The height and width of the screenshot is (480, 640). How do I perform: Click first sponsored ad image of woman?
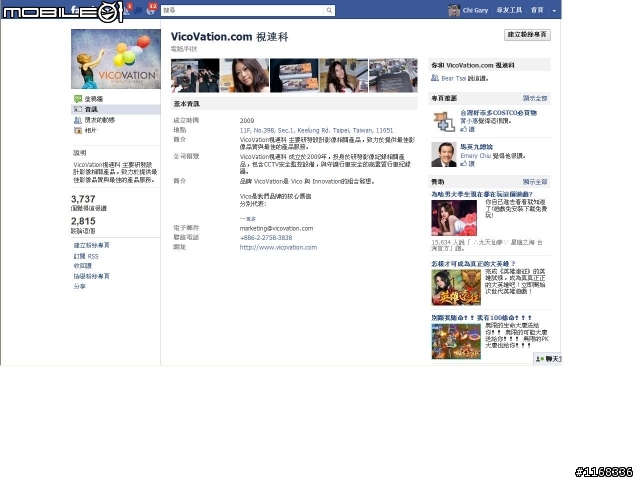454,218
